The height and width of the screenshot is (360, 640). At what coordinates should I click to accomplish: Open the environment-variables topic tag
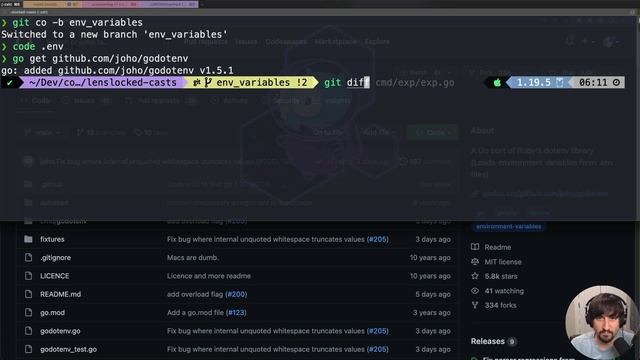[x=509, y=227]
